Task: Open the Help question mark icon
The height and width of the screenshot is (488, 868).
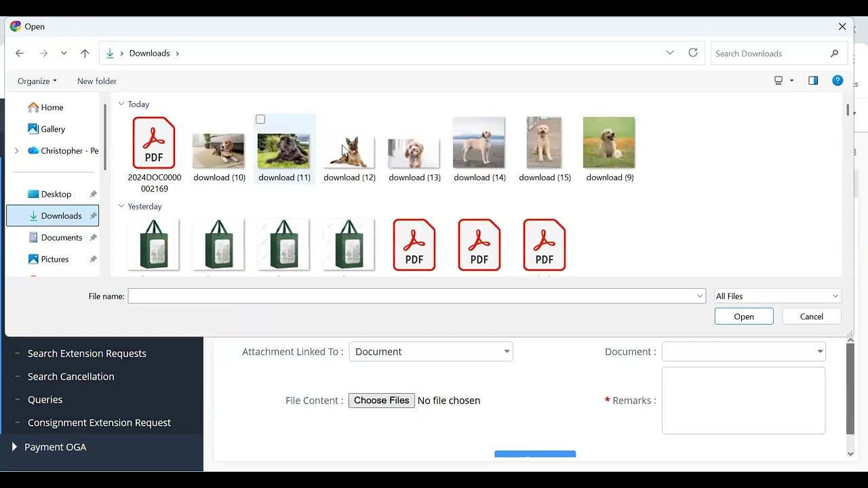Action: point(838,81)
